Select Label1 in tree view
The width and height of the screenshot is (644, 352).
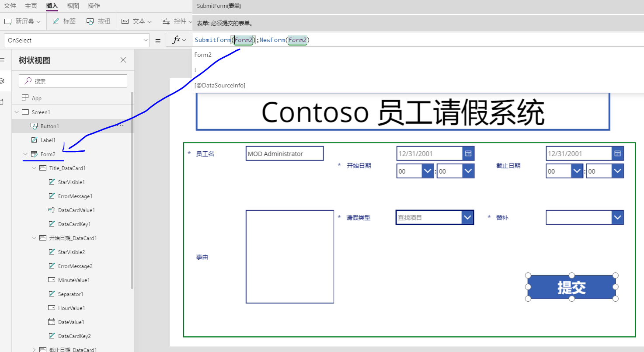pyautogui.click(x=48, y=140)
